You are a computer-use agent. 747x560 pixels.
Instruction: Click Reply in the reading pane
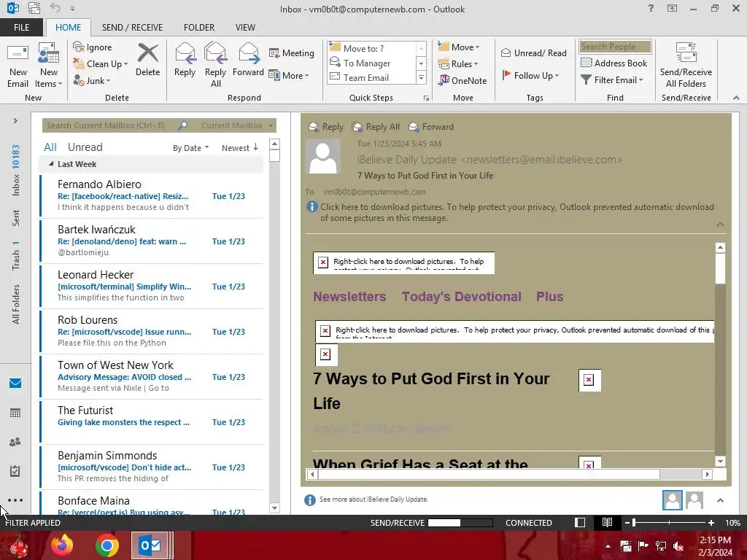tap(326, 127)
